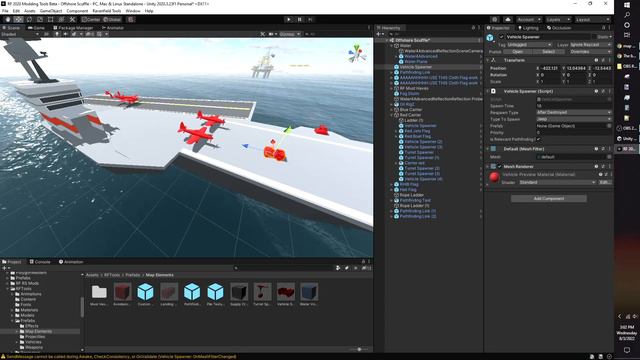Screen dimensions: 640x360
Task: Open the custom editor tools icon
Action: (72, 20)
